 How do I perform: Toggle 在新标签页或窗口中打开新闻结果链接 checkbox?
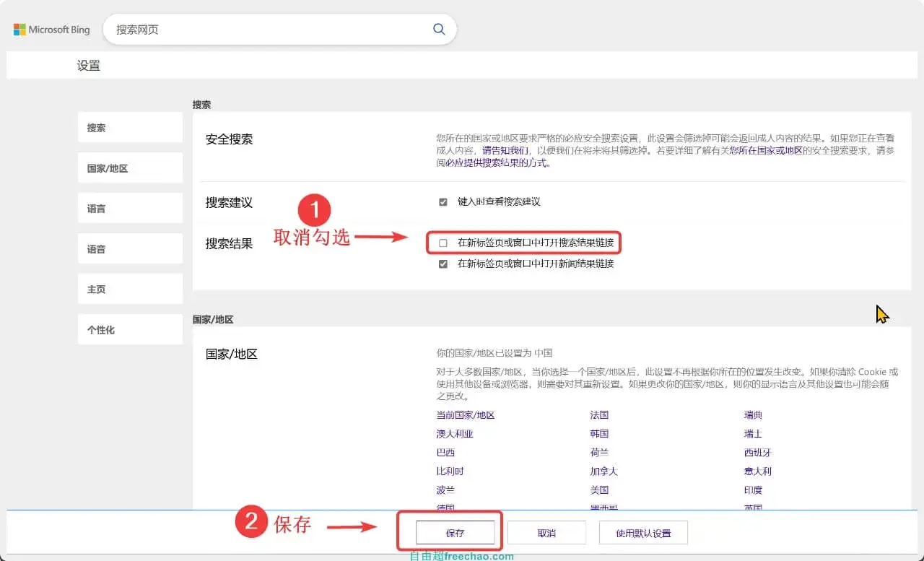coord(443,264)
